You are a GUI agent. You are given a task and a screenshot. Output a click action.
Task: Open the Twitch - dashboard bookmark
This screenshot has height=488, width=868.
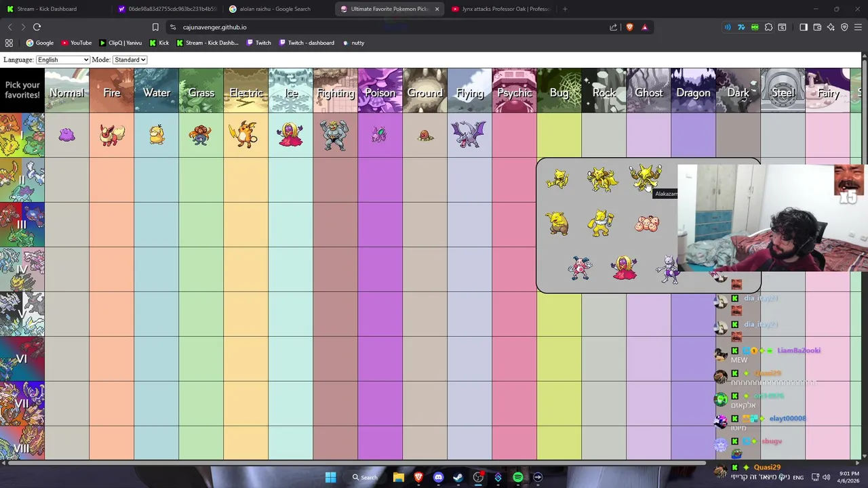(307, 43)
